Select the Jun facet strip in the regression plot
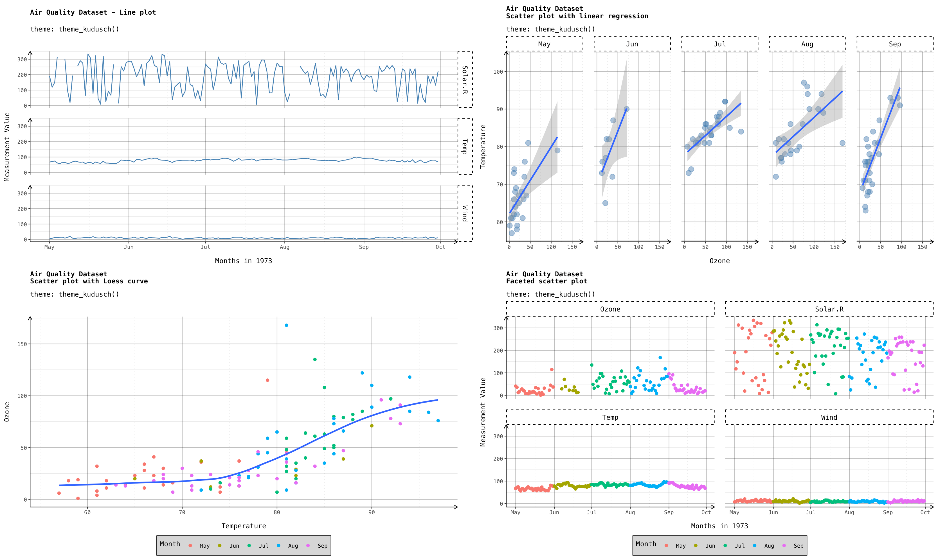 [632, 44]
